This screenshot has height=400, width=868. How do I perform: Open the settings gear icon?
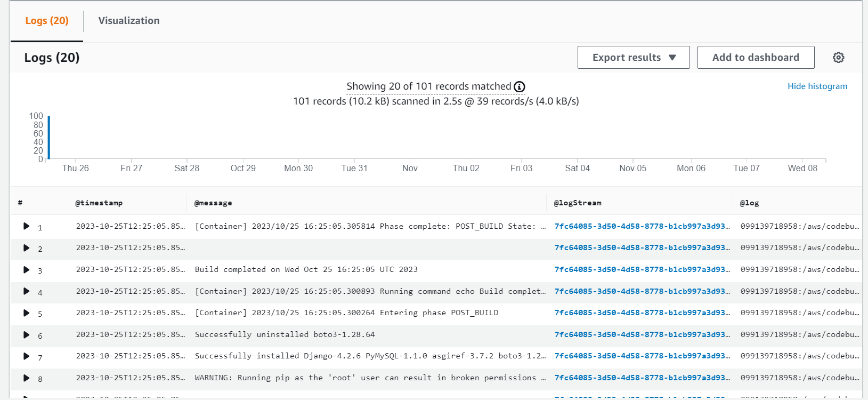click(x=838, y=58)
